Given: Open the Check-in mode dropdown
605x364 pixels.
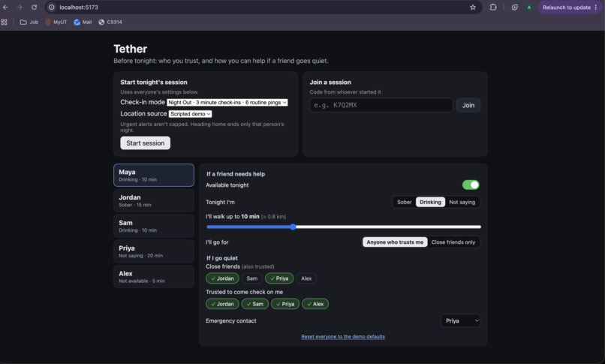Looking at the screenshot, I should point(227,103).
